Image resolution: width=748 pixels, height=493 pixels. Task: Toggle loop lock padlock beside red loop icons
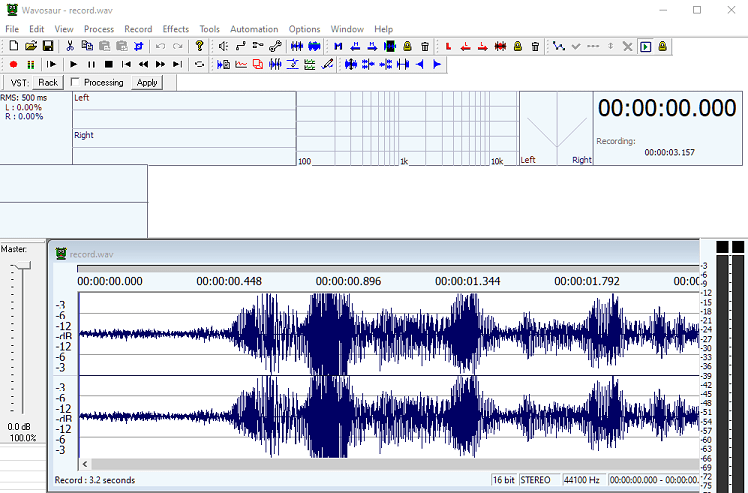point(518,46)
